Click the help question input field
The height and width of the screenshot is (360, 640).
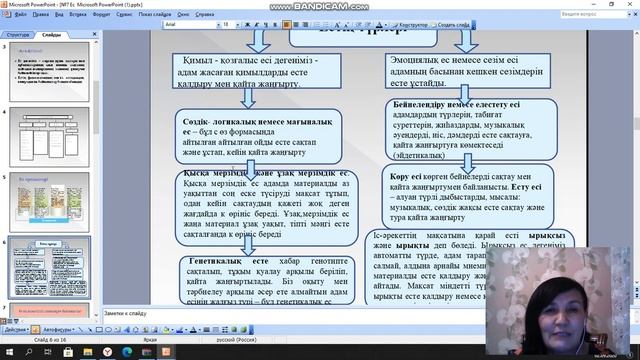click(593, 14)
